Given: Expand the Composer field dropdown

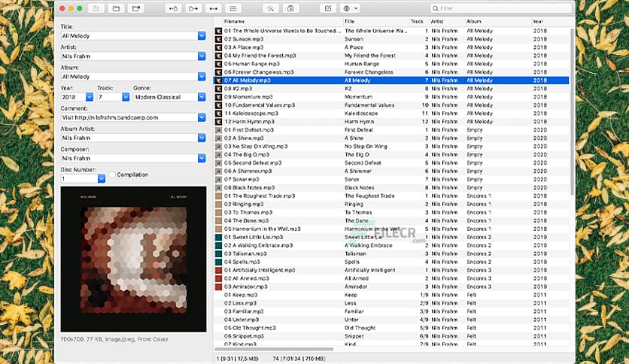Looking at the screenshot, I should 202,159.
